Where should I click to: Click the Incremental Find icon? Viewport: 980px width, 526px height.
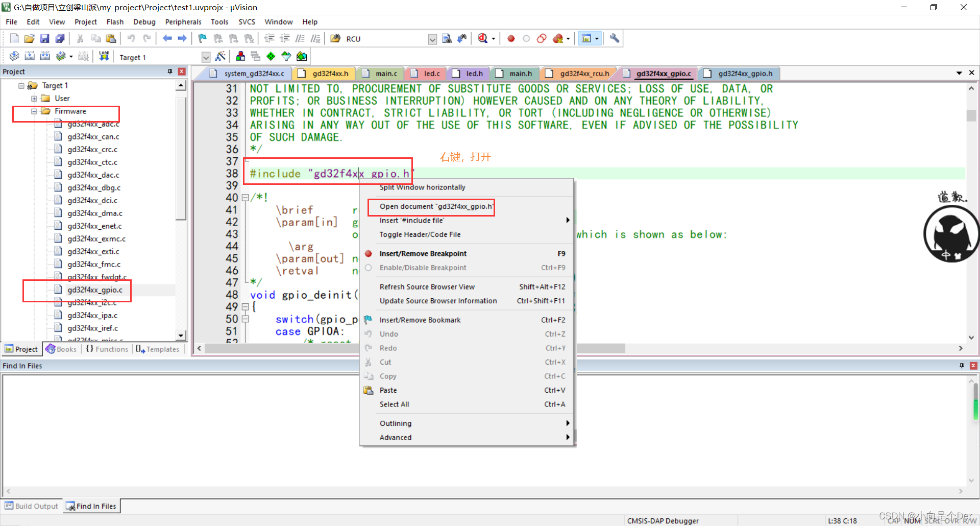[x=462, y=38]
